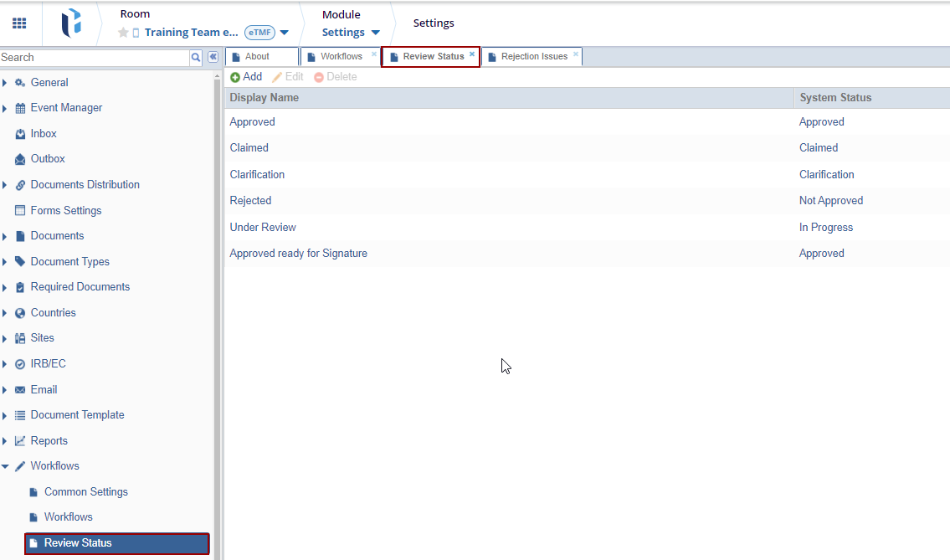Switch to the About tab
Screen dimensions: 950x560
257,57
